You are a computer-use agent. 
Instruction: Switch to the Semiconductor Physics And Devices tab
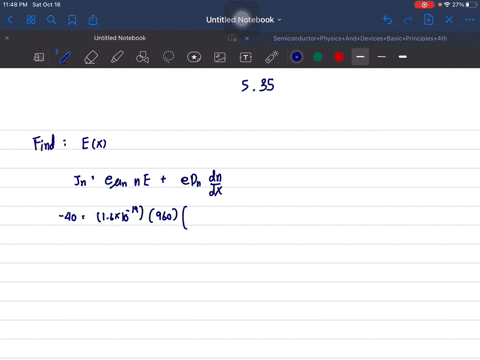tap(360, 38)
